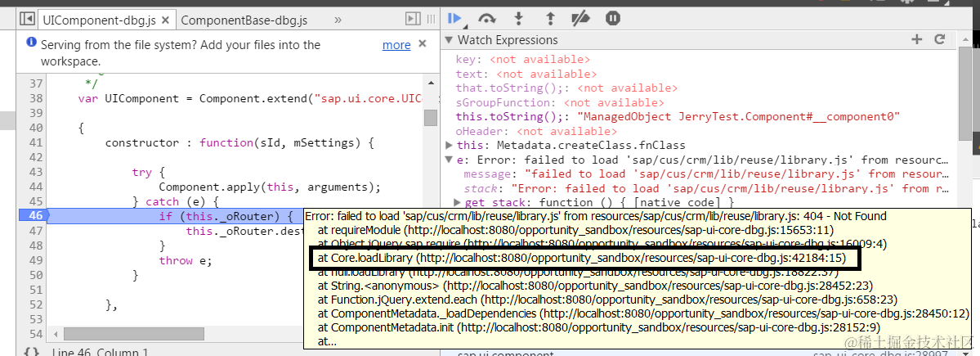Click the code editor vertical scrollbar thumb
The image size is (980, 356).
(430, 118)
